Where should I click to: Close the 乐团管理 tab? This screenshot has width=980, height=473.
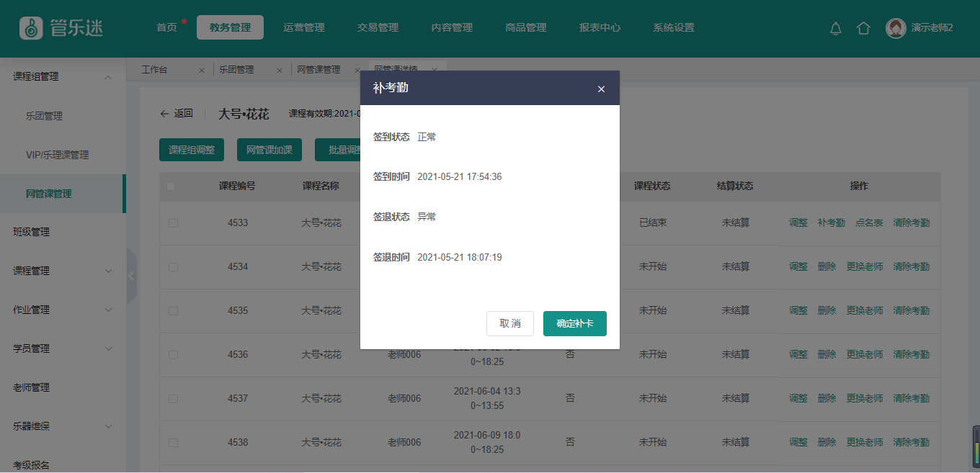click(x=280, y=71)
